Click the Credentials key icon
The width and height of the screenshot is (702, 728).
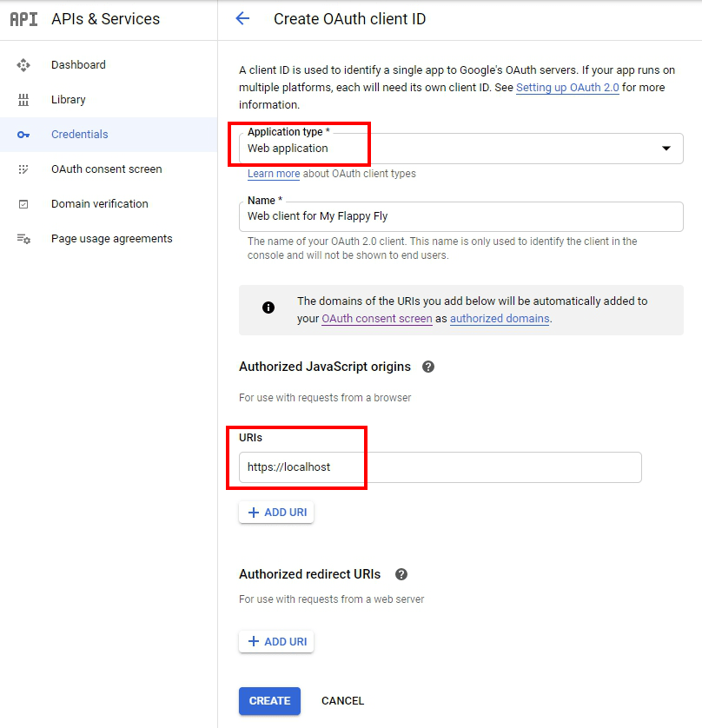23,135
